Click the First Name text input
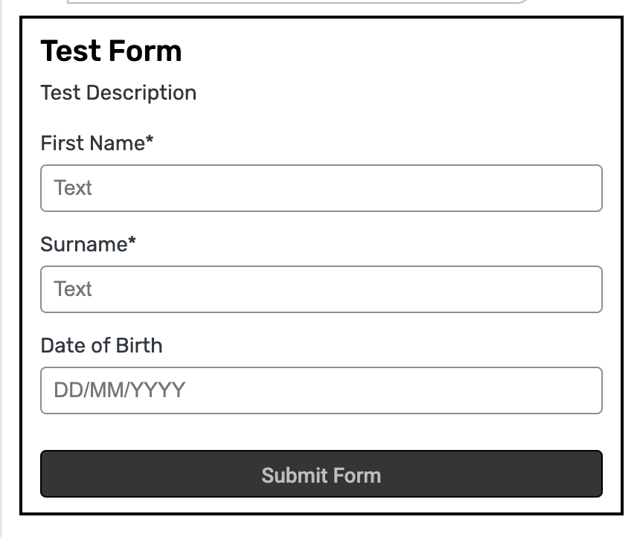The height and width of the screenshot is (537, 640). (321, 188)
